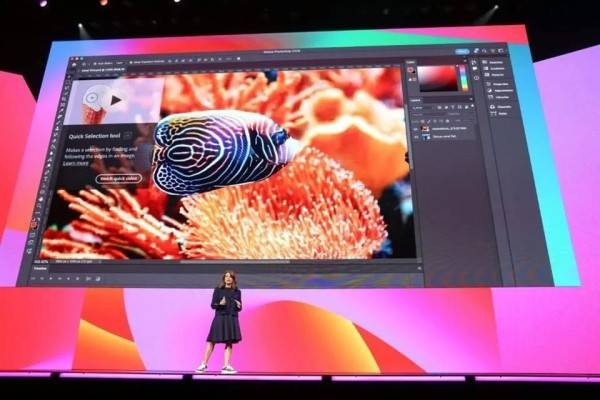The width and height of the screenshot is (600, 400).
Task: Click the rainbow hue slider
Action: [464, 77]
